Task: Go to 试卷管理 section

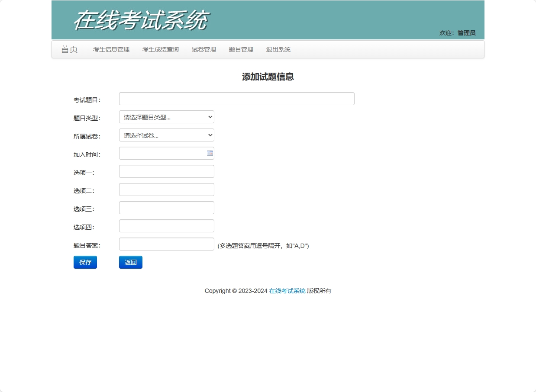Action: [x=203, y=49]
